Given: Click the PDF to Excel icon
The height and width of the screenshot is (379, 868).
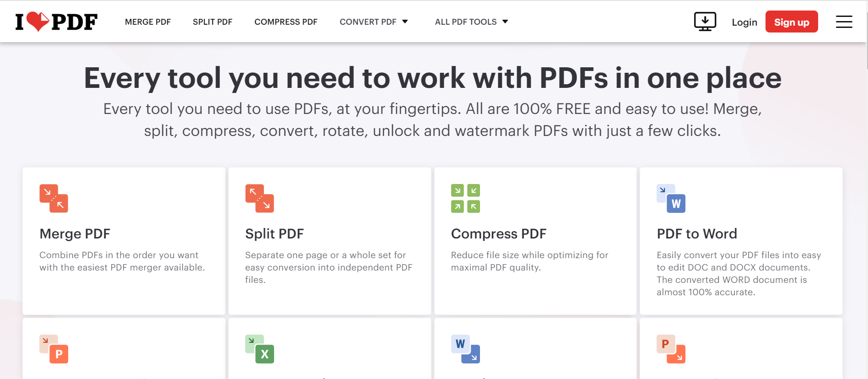Looking at the screenshot, I should coord(259,349).
